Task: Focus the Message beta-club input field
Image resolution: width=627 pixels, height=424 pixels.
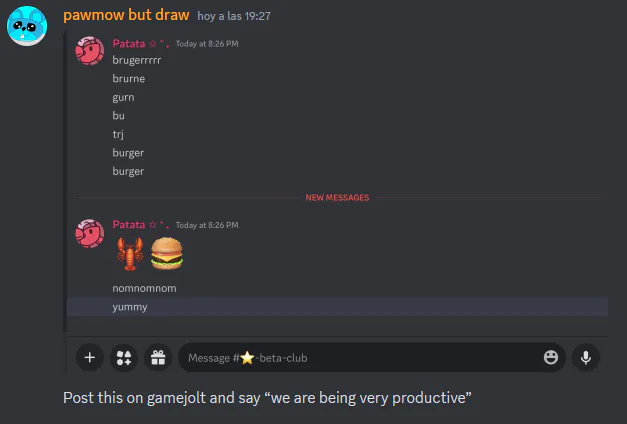Action: 360,357
